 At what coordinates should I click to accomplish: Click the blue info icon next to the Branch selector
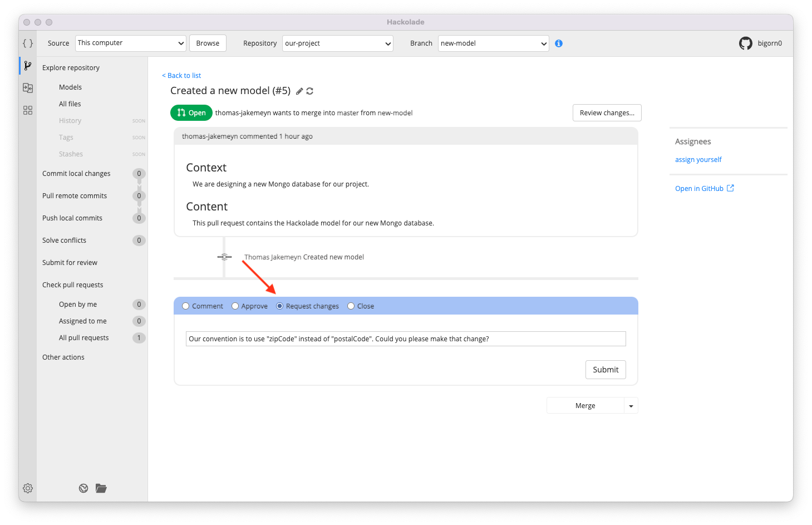559,43
